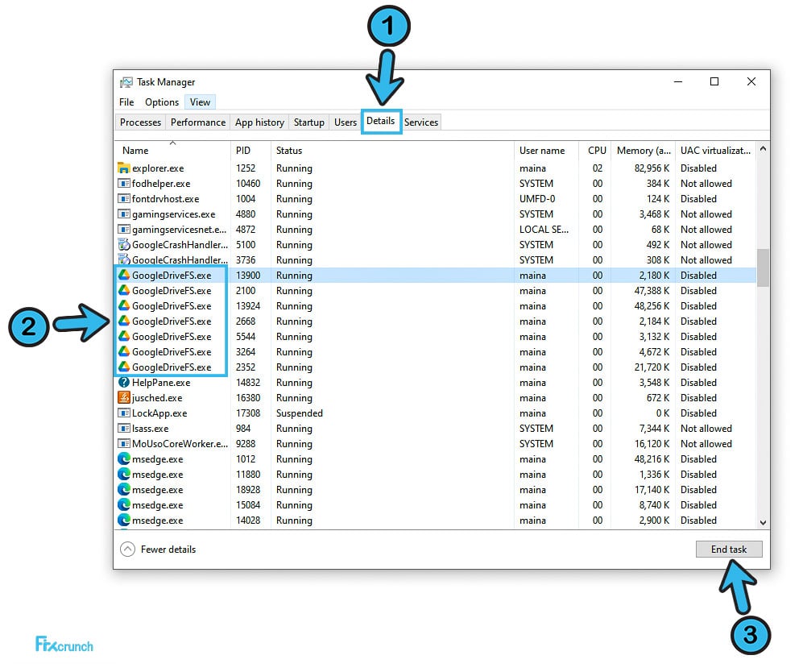Viewport: 803px width, 672px height.
Task: Click the vertical scrollbar thumb
Action: click(763, 268)
